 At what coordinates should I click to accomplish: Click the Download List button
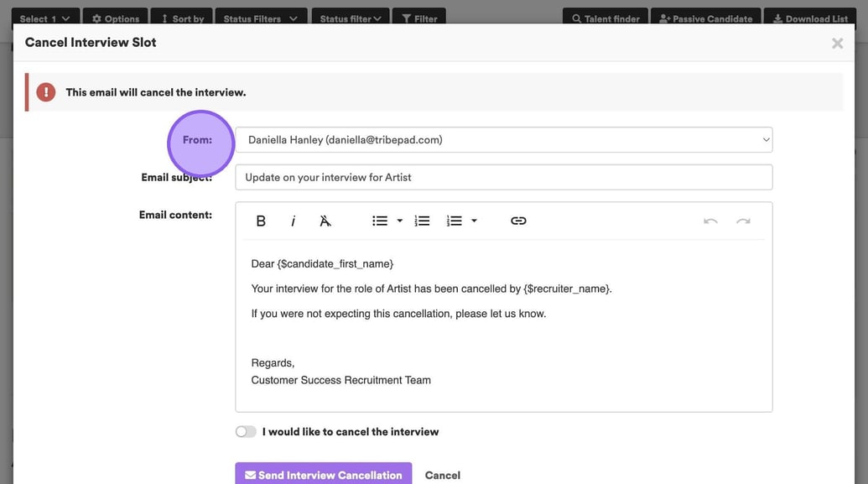pos(810,18)
